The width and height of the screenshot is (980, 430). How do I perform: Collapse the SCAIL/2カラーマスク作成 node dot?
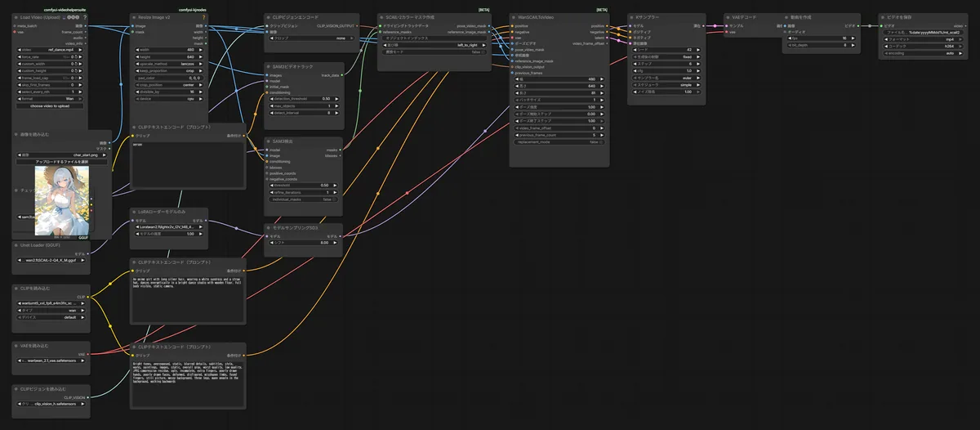coord(381,17)
